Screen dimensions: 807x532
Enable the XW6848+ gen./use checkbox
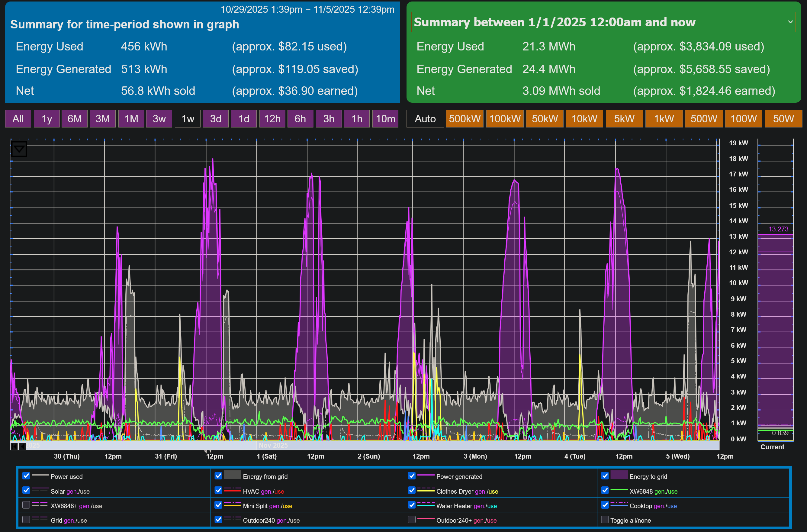point(26,505)
